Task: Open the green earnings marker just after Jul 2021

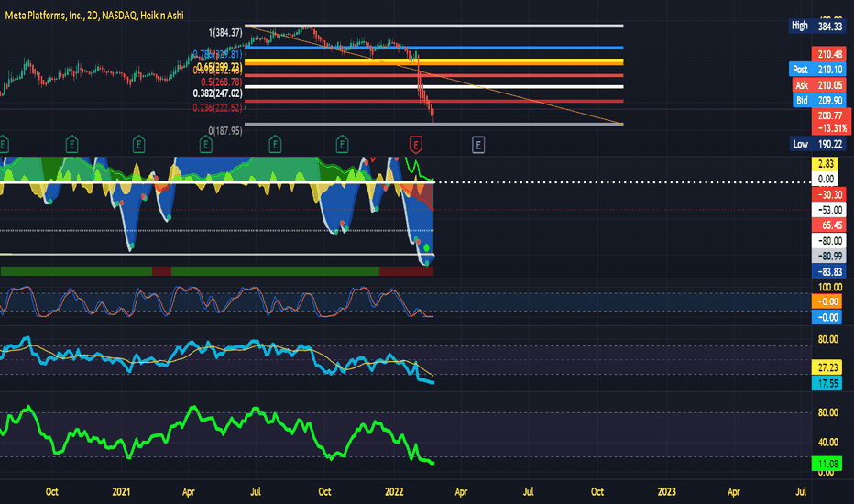Action: point(275,145)
